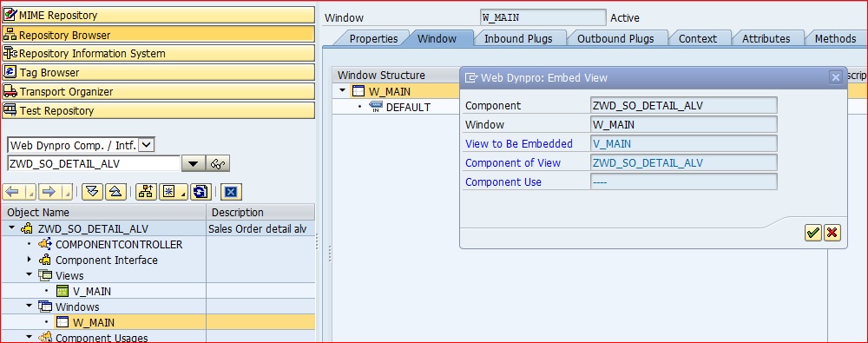Click the Forward navigation arrow icon

point(49,192)
